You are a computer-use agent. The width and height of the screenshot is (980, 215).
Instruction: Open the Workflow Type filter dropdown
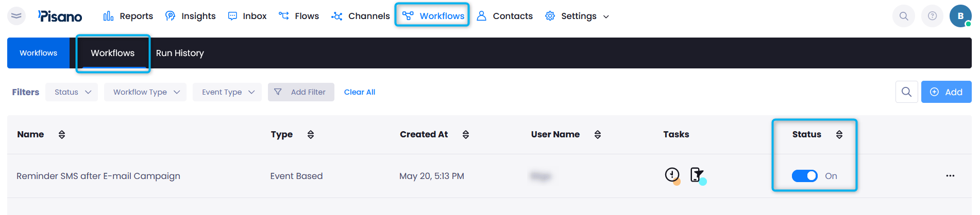click(145, 92)
